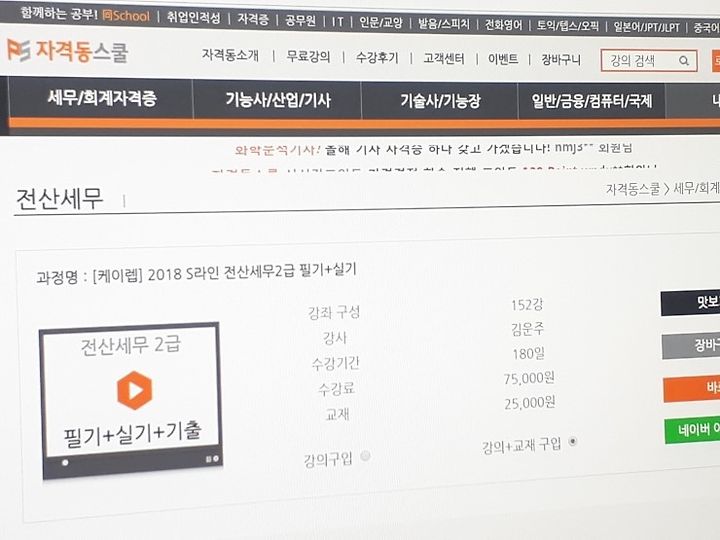Viewport: 720px width, 540px height.
Task: Click the 25,000원 textbook price
Action: click(530, 403)
